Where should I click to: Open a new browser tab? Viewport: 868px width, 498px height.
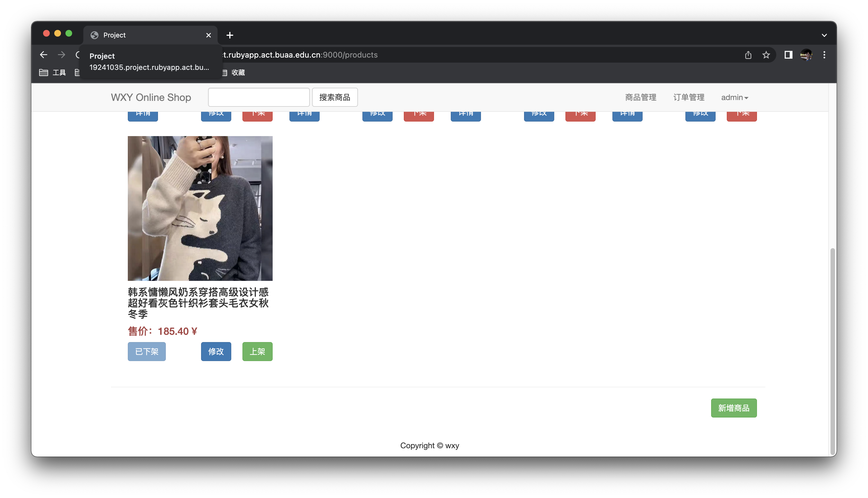[230, 35]
